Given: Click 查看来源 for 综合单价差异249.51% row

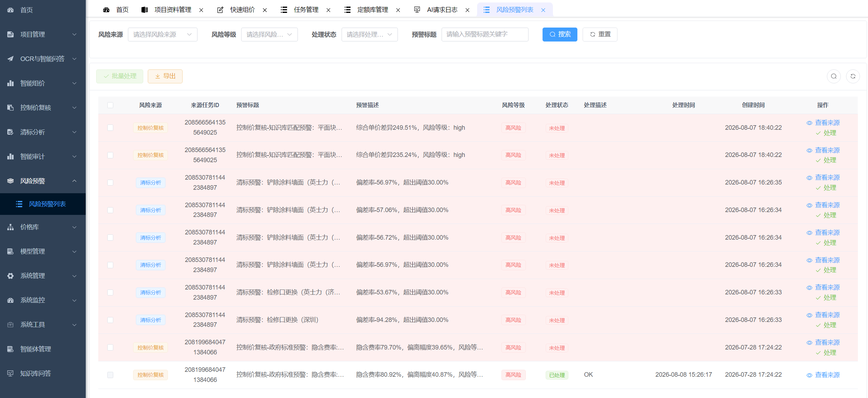Looking at the screenshot, I should click(x=823, y=123).
